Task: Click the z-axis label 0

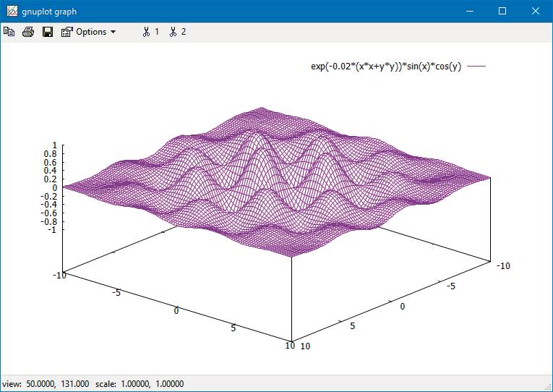Action: pyautogui.click(x=55, y=188)
